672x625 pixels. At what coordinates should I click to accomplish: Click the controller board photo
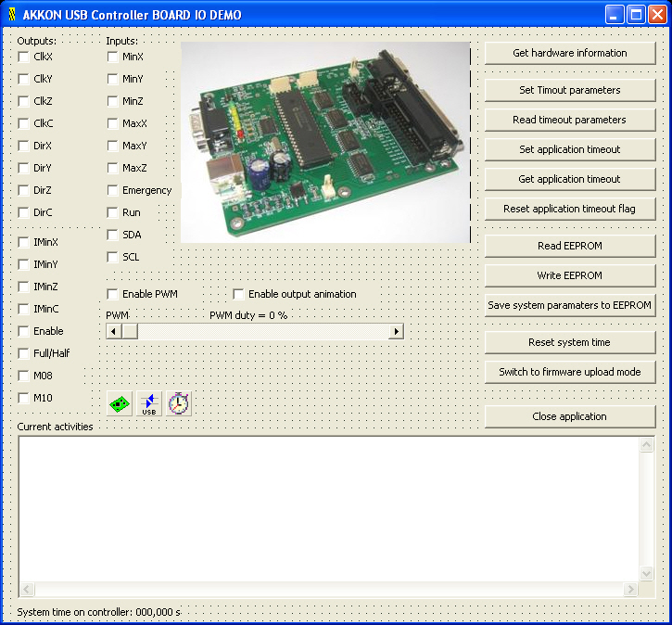point(324,142)
